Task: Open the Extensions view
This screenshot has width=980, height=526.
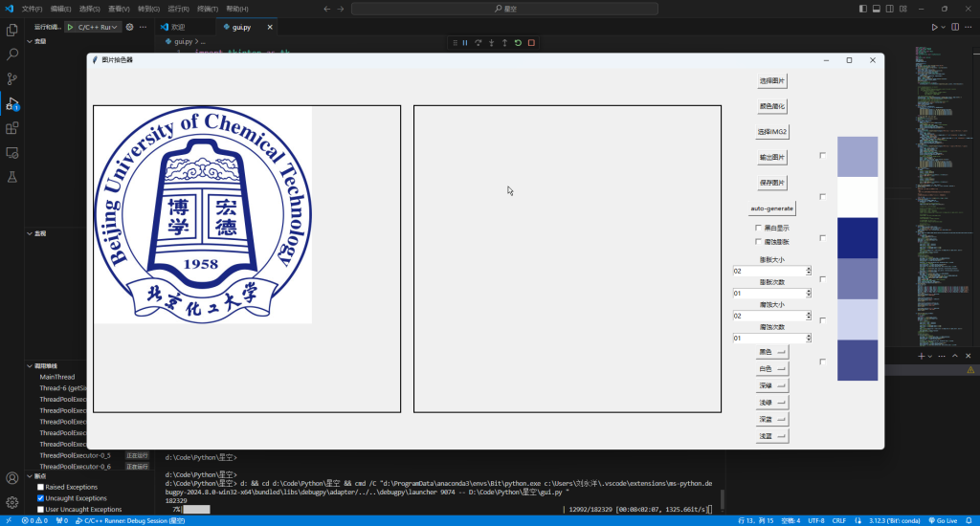Action: [12, 128]
